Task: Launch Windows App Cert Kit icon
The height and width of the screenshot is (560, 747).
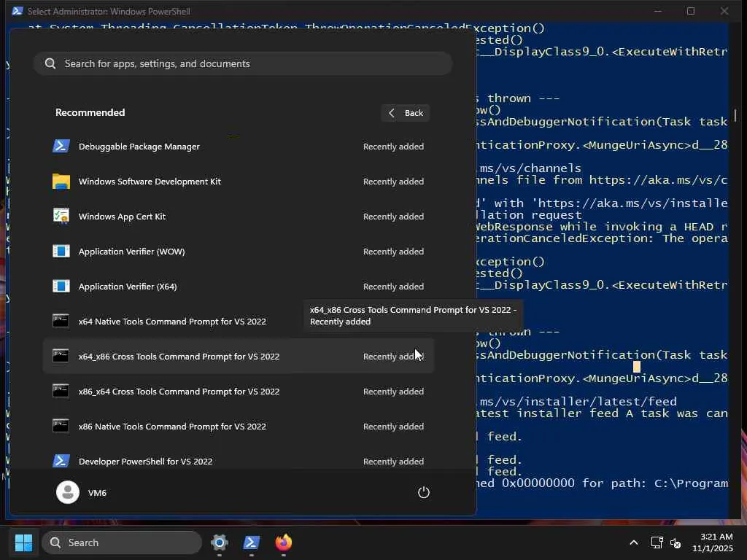Action: click(x=61, y=216)
